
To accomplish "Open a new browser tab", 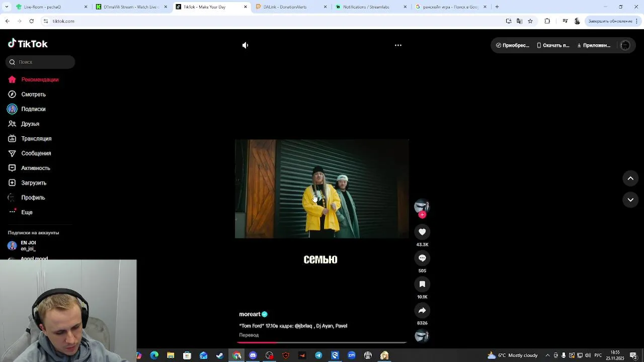I will click(x=497, y=7).
